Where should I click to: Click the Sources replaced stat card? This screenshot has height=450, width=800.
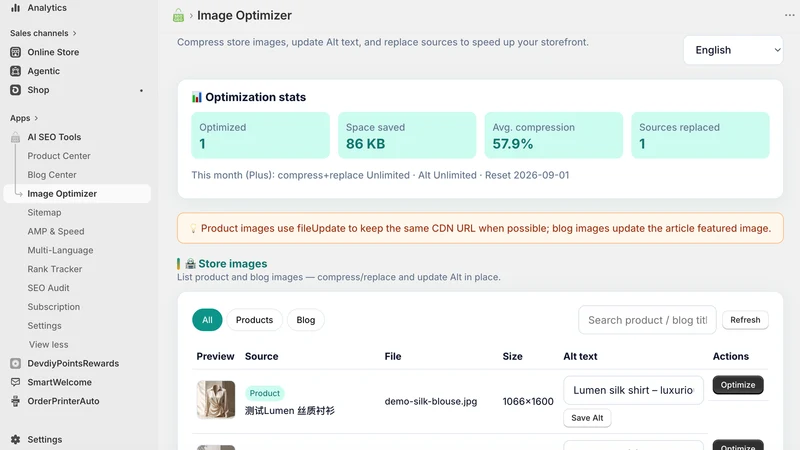700,135
